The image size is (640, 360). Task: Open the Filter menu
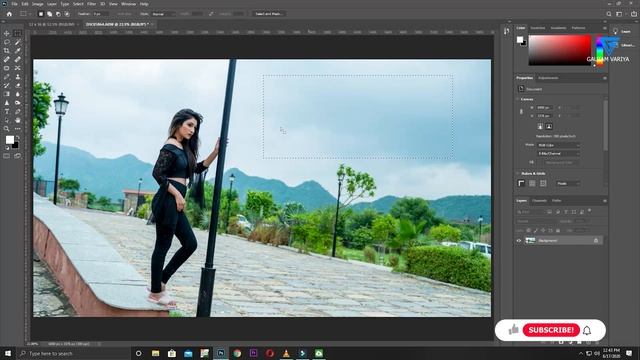[91, 4]
